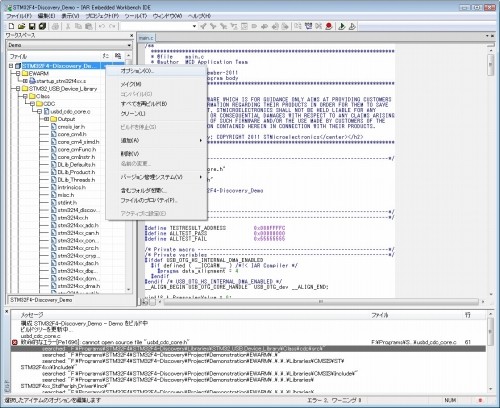Screen dimensions: 500x408
Task: Collapse the Class folder node
Action: [25, 96]
